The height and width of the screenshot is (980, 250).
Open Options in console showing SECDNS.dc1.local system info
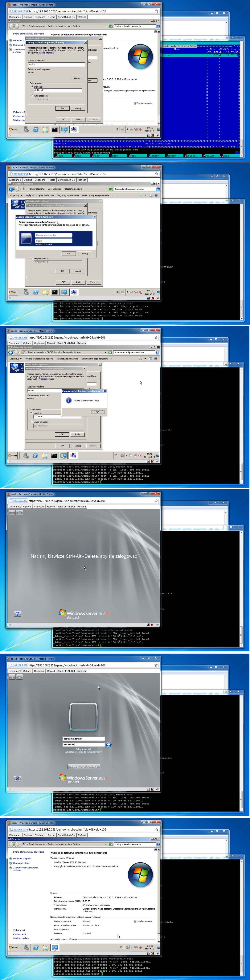pos(28,835)
